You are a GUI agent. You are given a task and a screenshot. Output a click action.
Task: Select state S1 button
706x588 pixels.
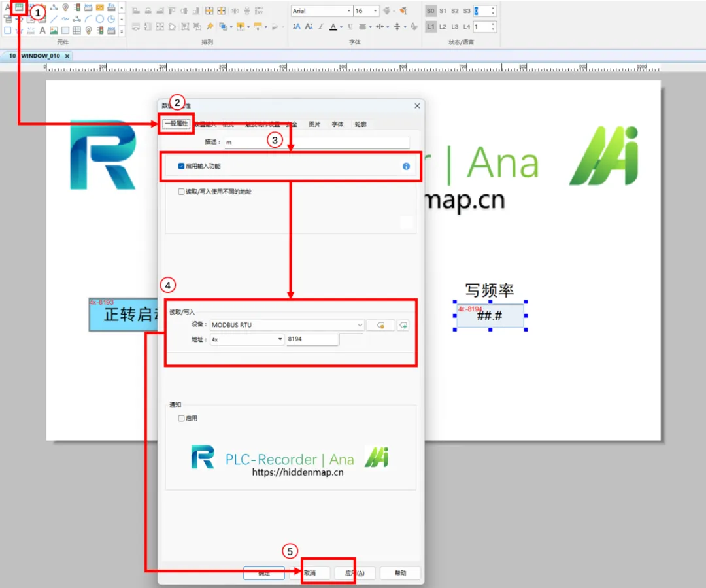pyautogui.click(x=443, y=11)
